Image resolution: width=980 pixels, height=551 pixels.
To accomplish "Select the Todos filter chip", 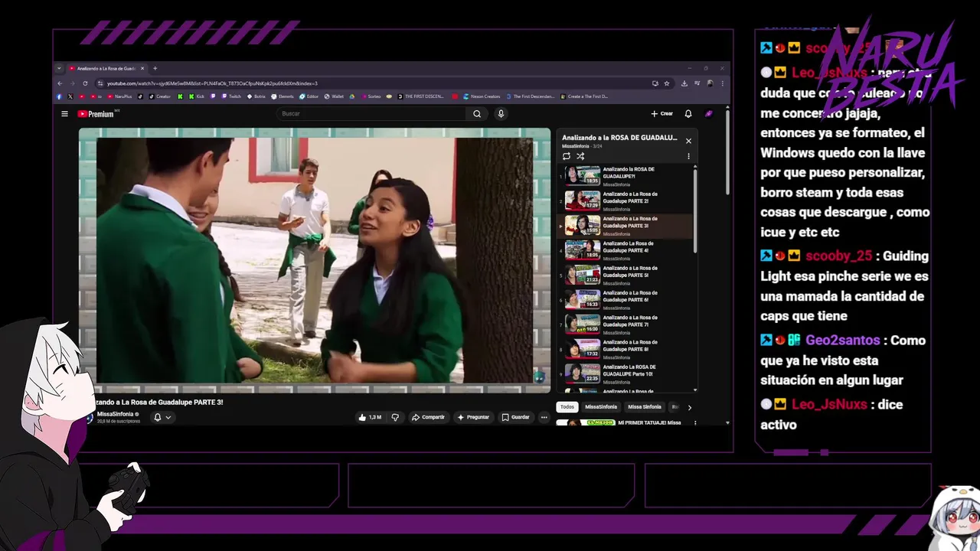I will point(567,407).
